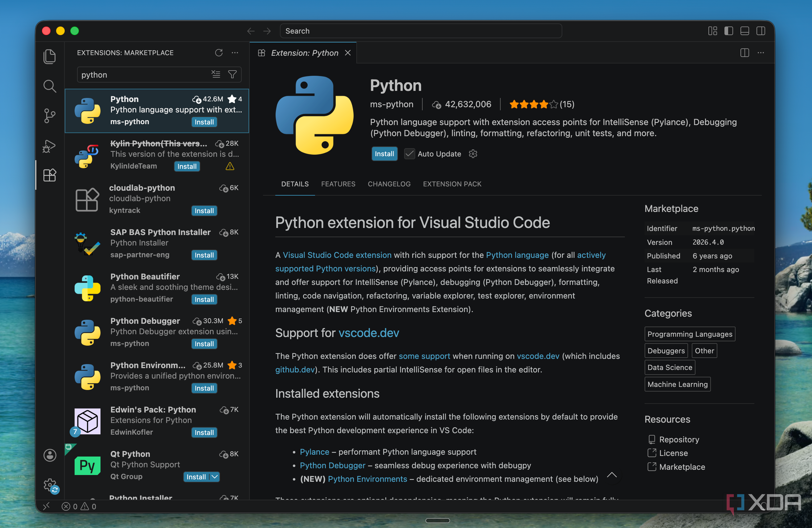Toggle the Auto Update checkbox
Screen dimensions: 812x528
[409, 154]
